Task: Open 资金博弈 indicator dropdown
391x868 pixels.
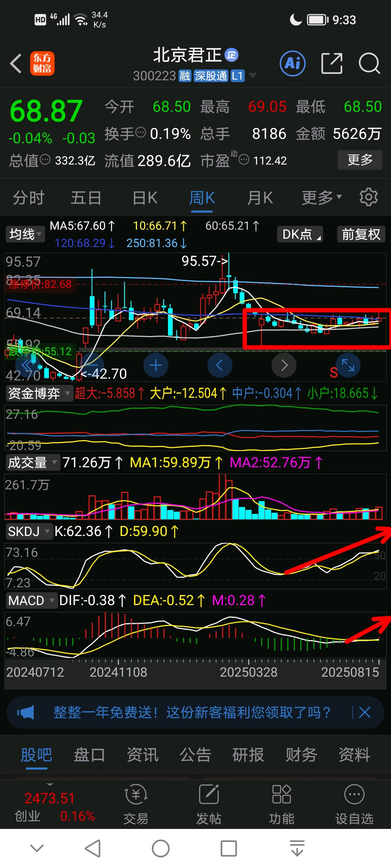Action: coord(39,393)
